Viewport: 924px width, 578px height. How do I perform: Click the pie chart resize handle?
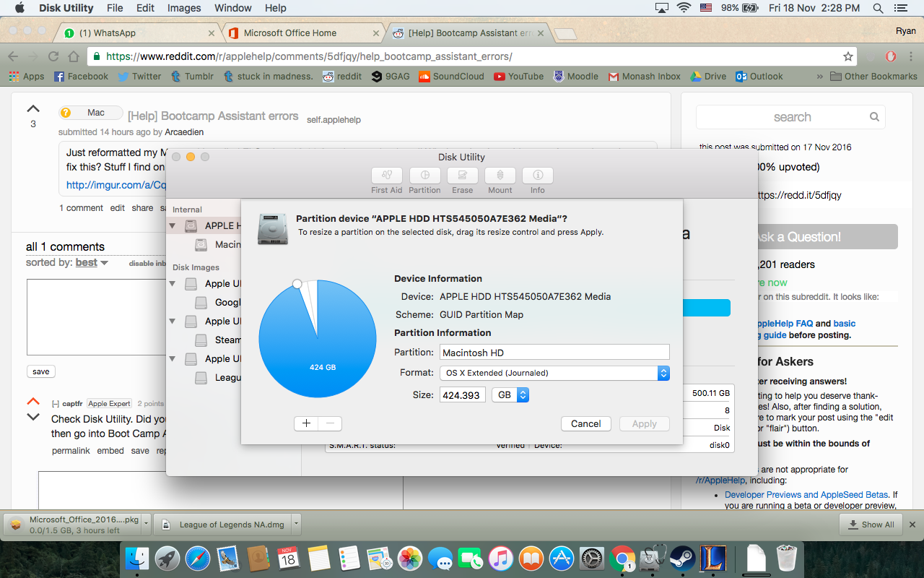pyautogui.click(x=297, y=285)
